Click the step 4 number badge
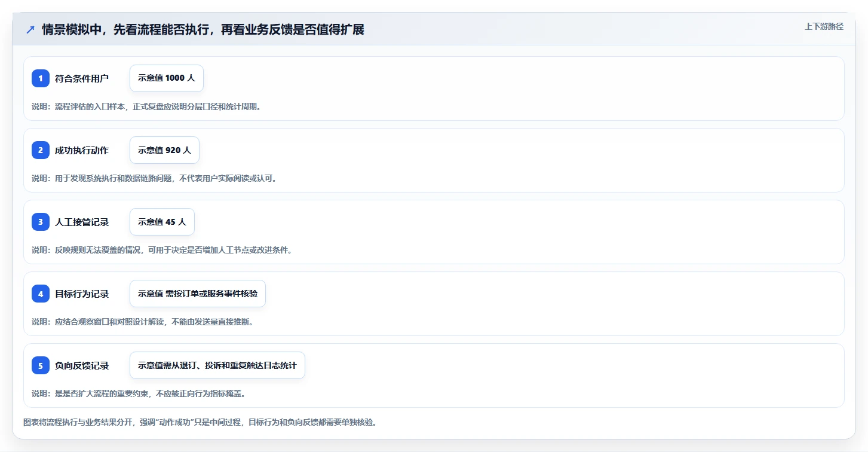This screenshot has width=868, height=452. (41, 294)
